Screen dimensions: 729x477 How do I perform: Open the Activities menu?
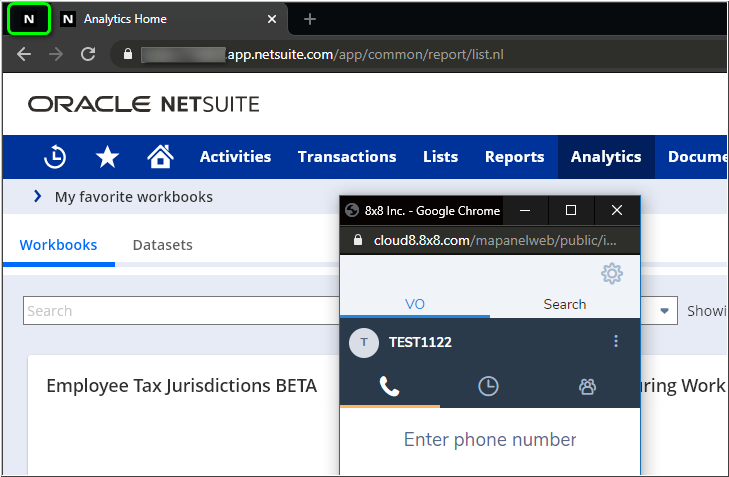235,157
